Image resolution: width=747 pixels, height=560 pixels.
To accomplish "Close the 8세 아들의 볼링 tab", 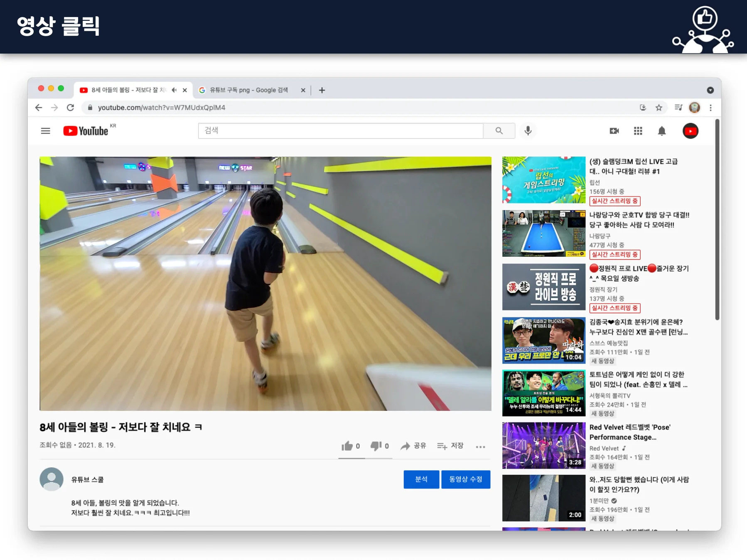I will coord(185,90).
